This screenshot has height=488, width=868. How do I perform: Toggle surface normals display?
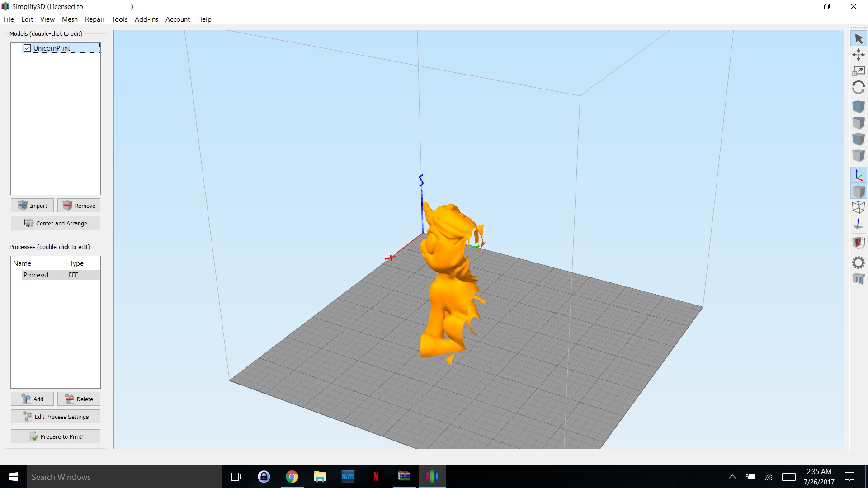859,224
